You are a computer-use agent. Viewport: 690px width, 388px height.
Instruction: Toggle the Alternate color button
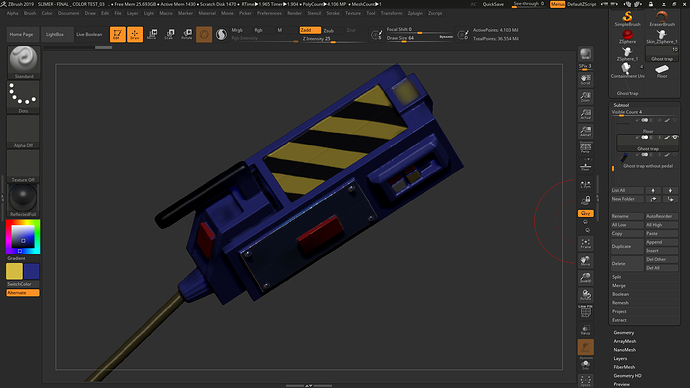click(x=23, y=293)
